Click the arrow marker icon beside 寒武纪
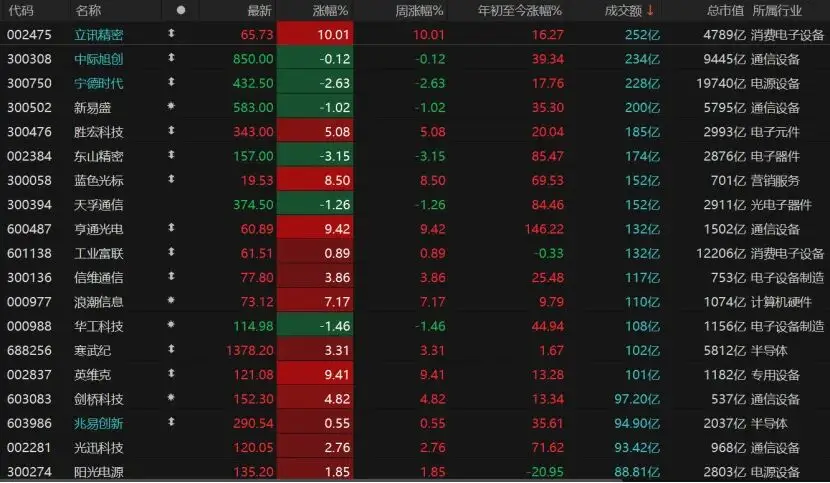The width and height of the screenshot is (830, 483). [171, 349]
